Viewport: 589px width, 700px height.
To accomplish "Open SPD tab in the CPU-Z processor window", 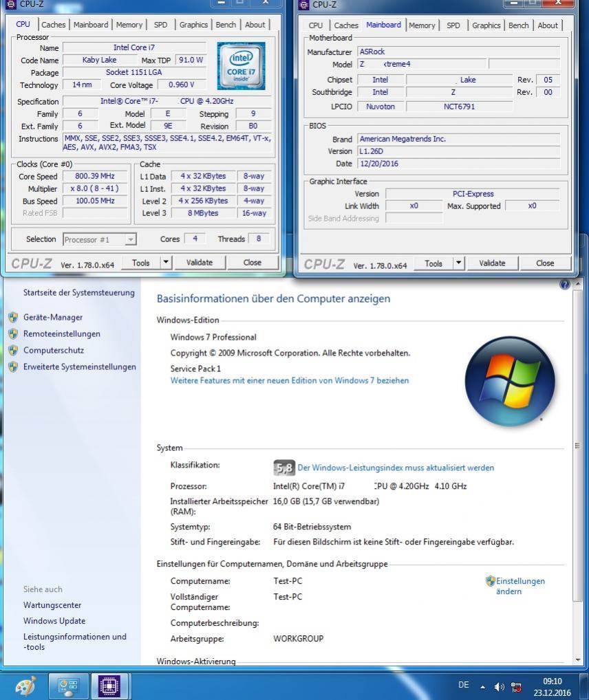I will click(x=160, y=25).
